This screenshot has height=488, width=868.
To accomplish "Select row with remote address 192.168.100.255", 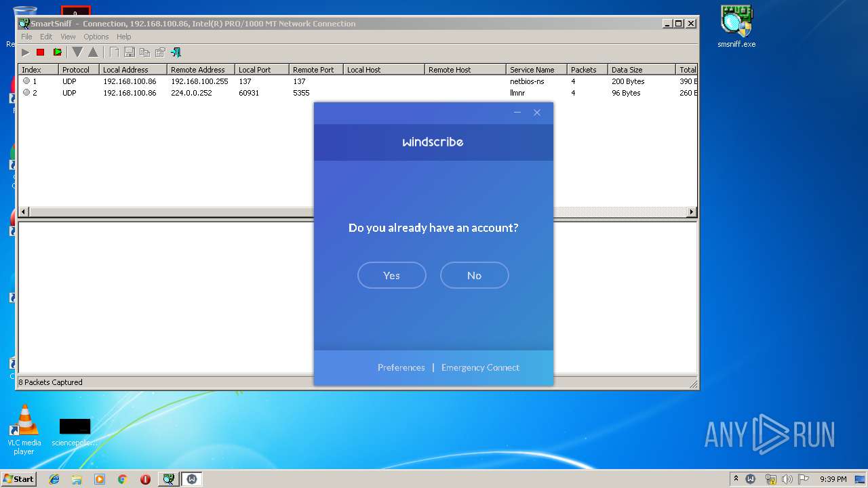I will pos(357,81).
